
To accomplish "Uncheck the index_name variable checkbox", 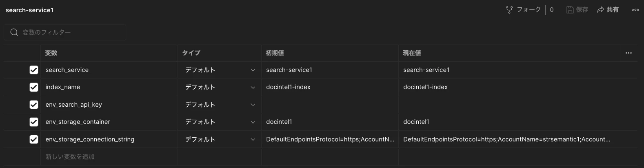I will click(34, 87).
